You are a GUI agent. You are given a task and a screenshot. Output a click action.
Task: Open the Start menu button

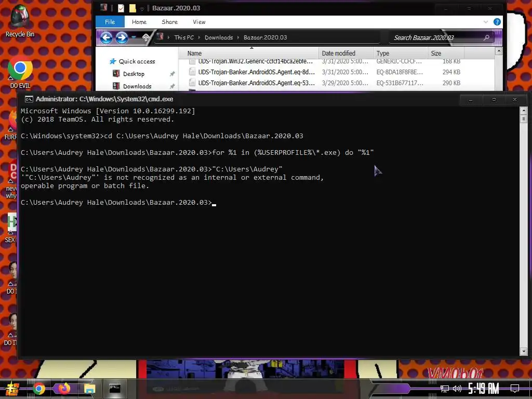pos(11,389)
